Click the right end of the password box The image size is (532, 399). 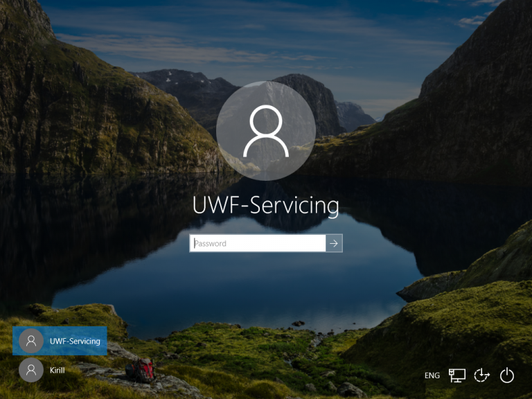click(x=319, y=243)
